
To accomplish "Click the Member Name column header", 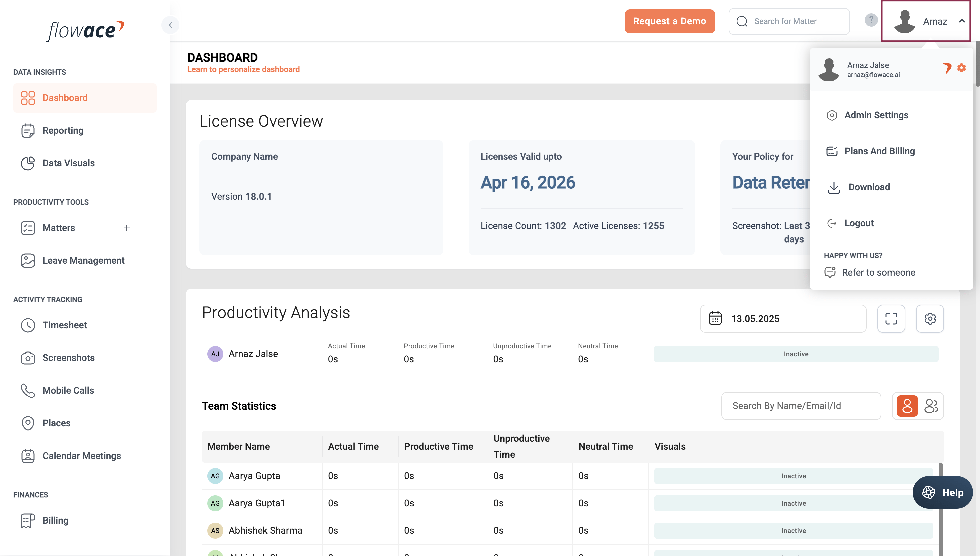I will point(238,447).
